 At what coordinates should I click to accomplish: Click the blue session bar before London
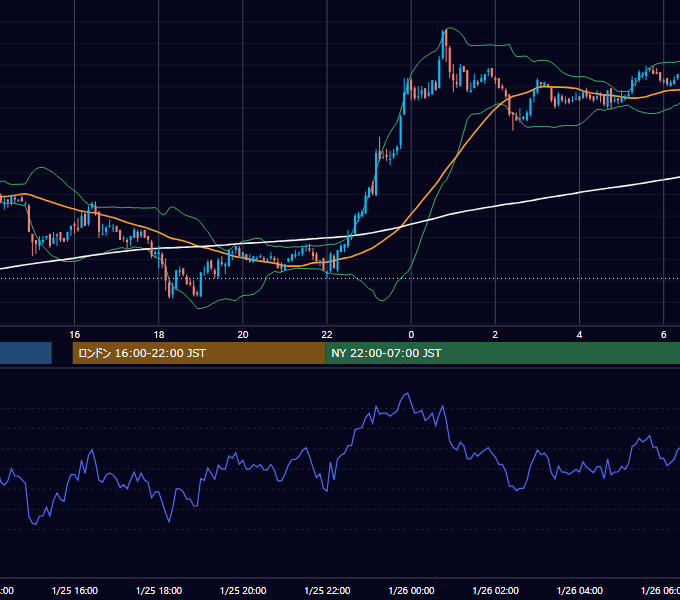[26, 353]
